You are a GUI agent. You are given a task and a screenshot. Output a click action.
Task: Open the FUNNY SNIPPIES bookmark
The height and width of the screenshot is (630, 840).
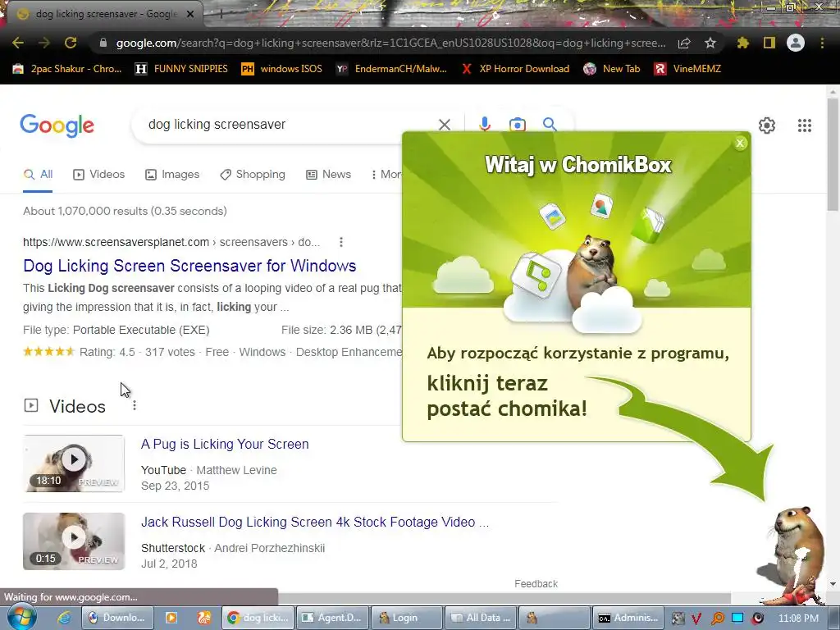tap(181, 69)
